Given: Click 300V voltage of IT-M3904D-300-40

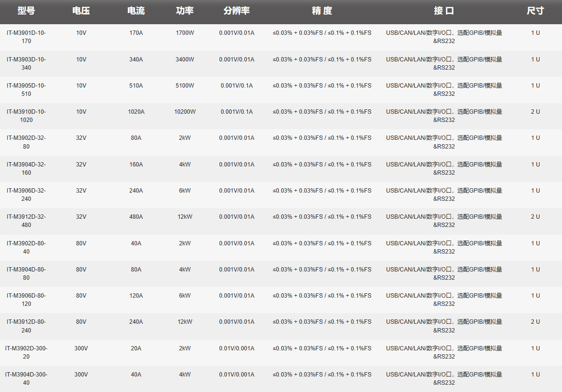Looking at the screenshot, I should pyautogui.click(x=81, y=375).
